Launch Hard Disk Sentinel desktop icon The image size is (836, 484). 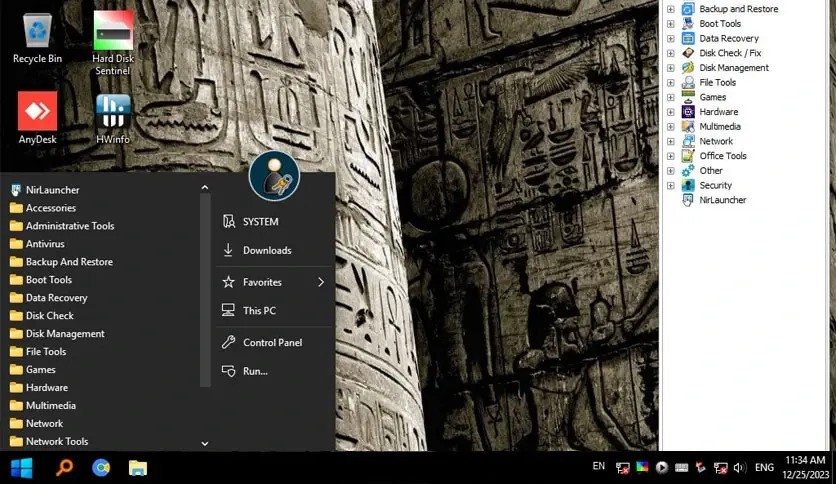(112, 43)
